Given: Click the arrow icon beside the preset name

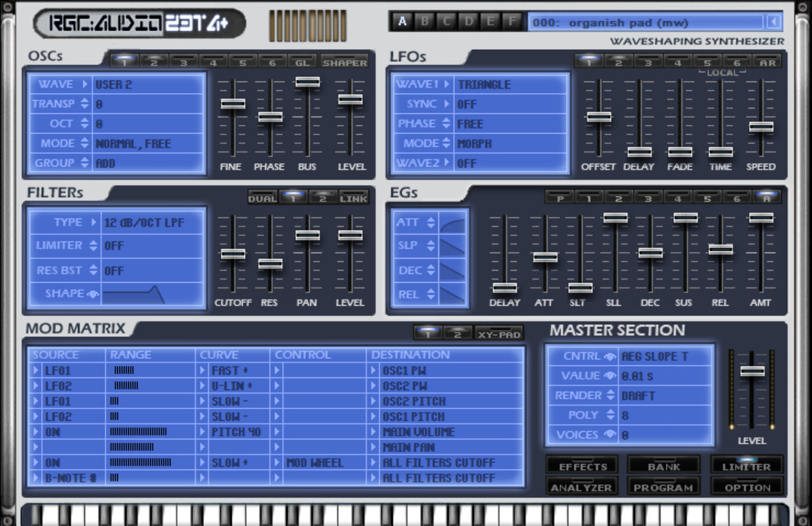Looking at the screenshot, I should tap(774, 22).
